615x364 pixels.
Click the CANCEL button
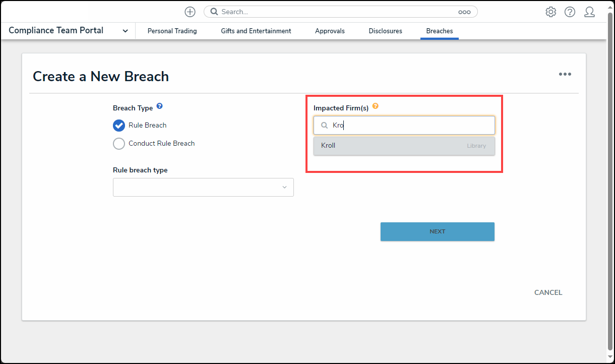548,292
